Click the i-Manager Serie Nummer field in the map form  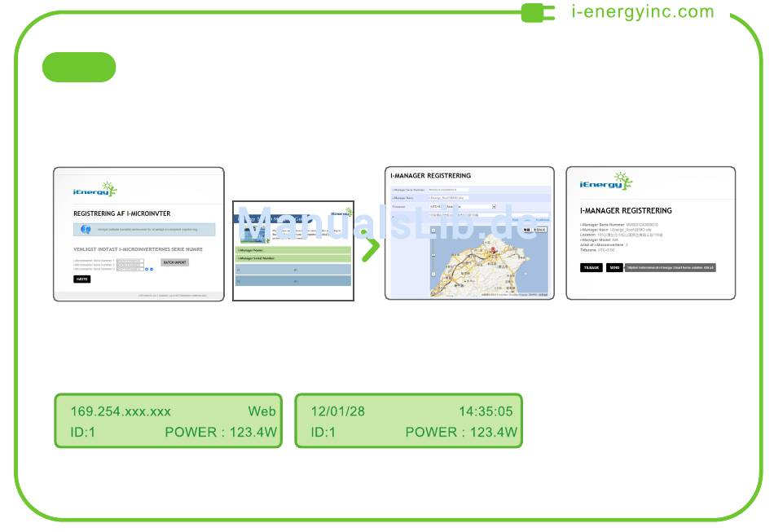(x=448, y=190)
